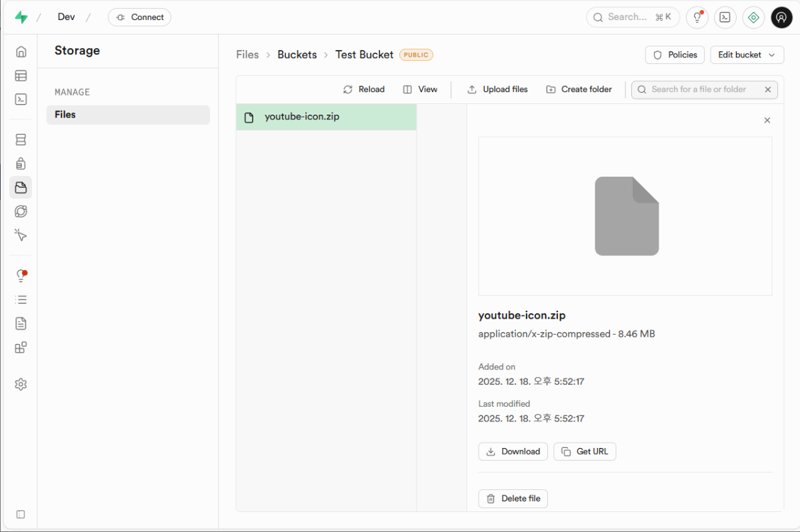Click the Get URL button
The image size is (800, 532).
pyautogui.click(x=585, y=451)
